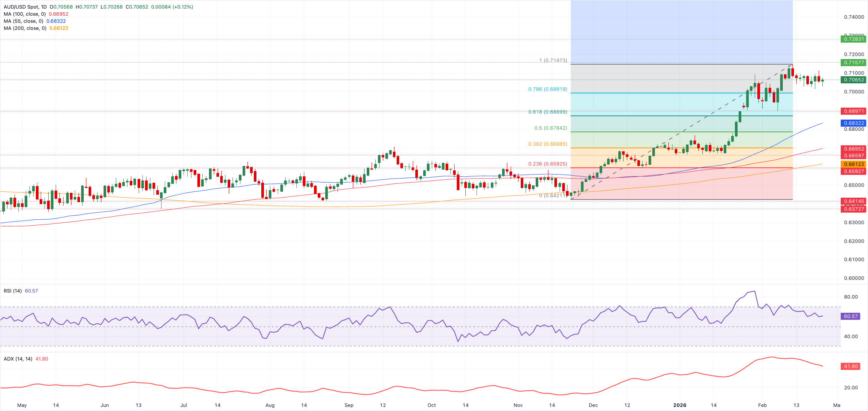Select the 0.70000 level on the price axis
Screen dimensions: 868x411
(855, 92)
